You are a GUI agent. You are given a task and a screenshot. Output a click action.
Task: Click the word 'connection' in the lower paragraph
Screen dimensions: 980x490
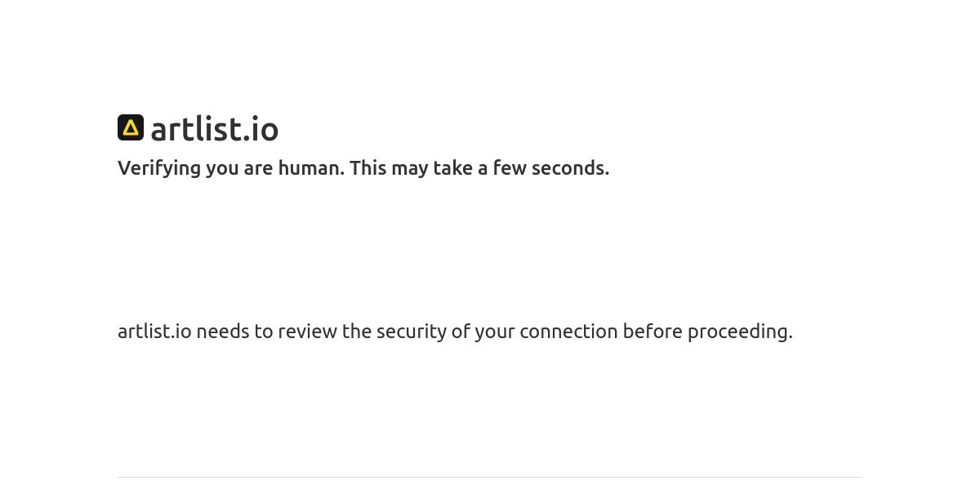coord(568,331)
